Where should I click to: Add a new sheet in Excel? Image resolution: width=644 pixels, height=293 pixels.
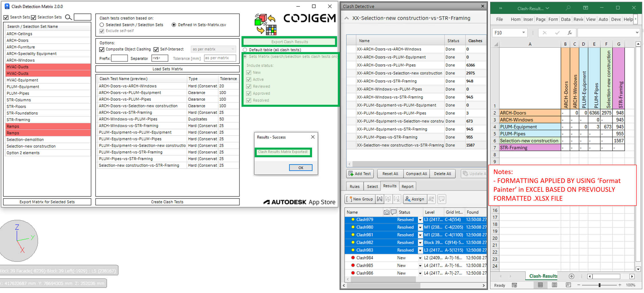coord(571,276)
